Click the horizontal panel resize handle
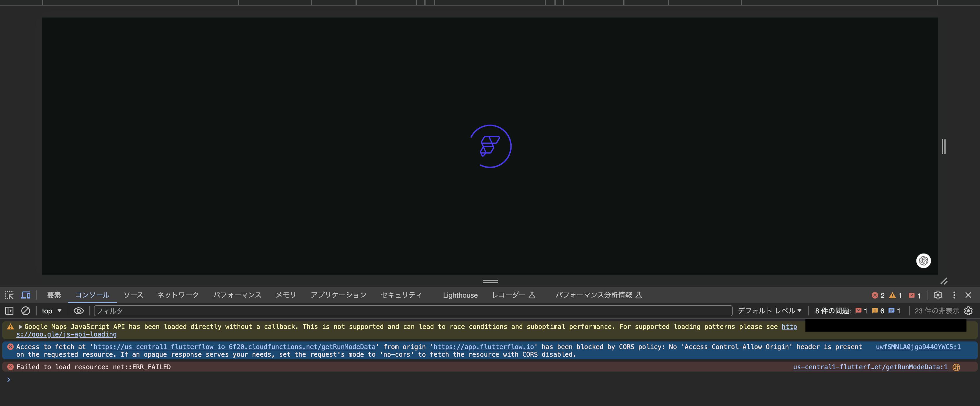 (490, 282)
